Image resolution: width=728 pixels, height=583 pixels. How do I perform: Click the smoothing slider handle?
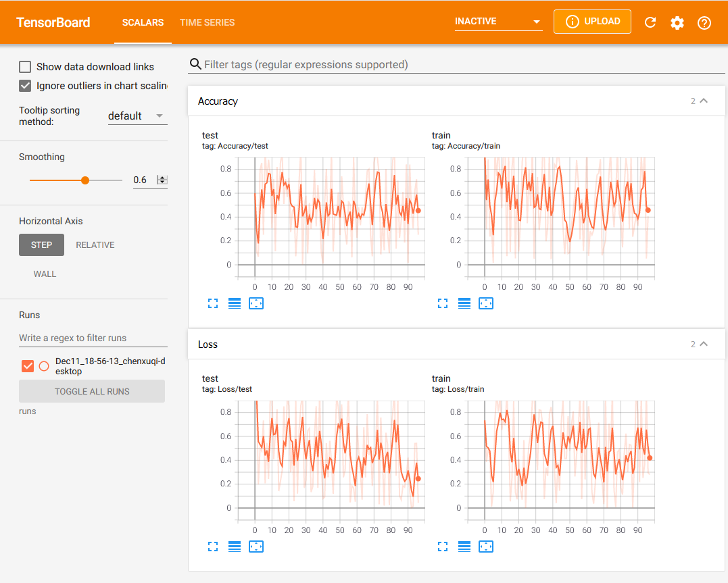[x=85, y=180]
